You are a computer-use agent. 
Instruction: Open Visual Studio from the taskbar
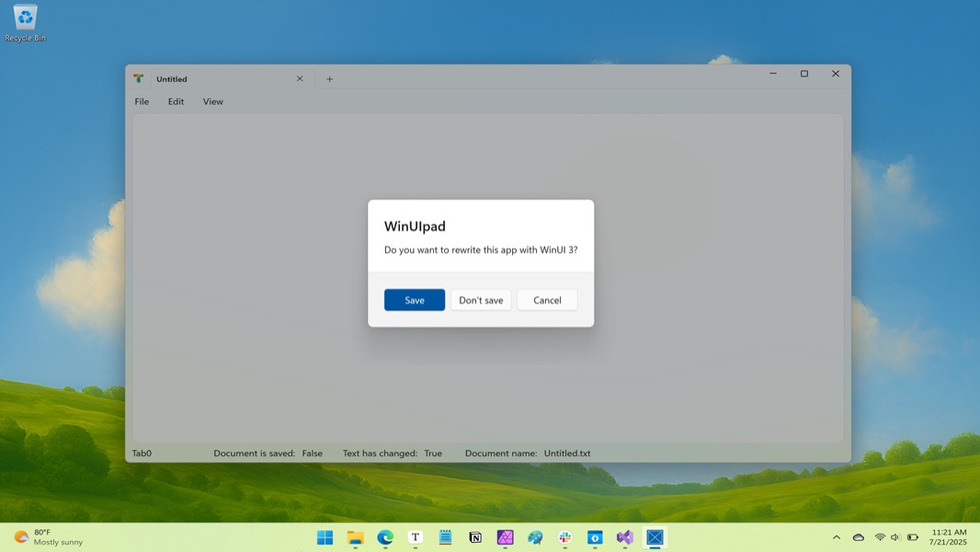pos(625,537)
